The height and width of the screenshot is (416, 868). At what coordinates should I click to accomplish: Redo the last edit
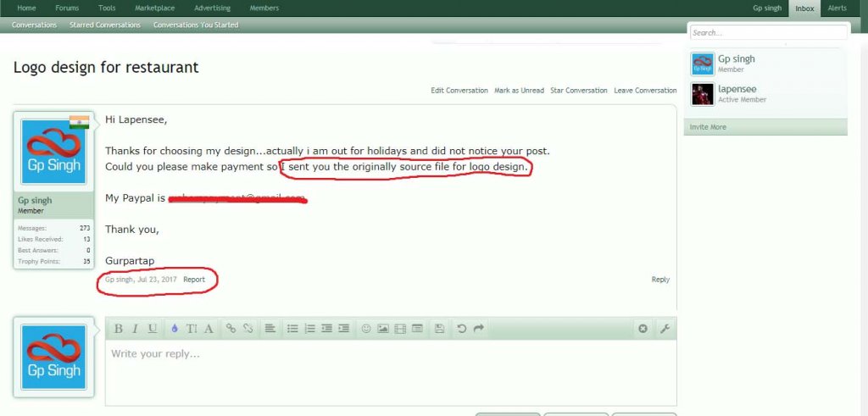coord(479,329)
